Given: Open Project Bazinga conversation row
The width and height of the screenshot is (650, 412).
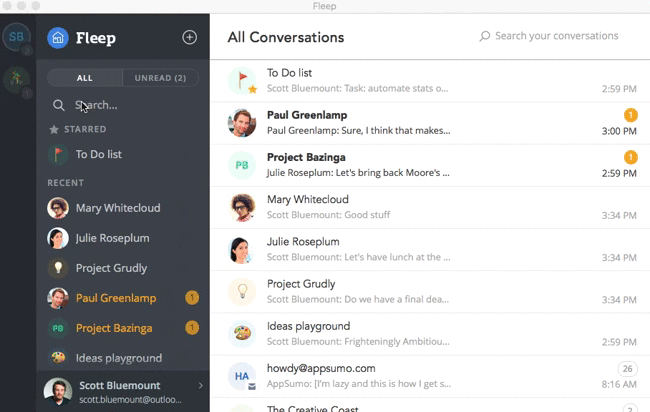Looking at the screenshot, I should (430, 165).
